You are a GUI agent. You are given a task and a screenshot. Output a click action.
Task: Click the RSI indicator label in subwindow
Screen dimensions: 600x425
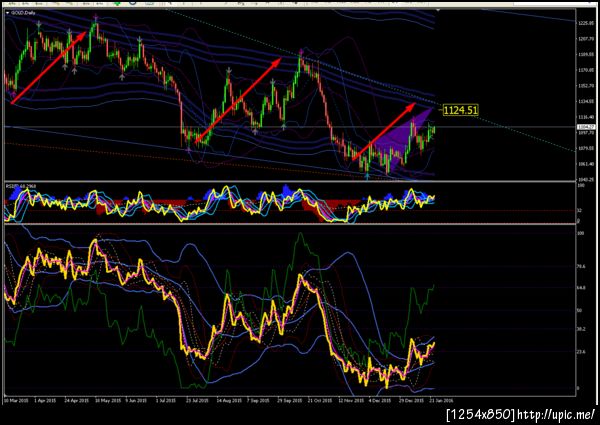(x=21, y=186)
